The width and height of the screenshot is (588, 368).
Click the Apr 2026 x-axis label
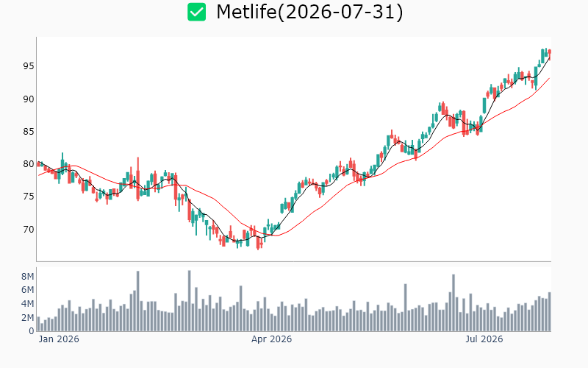(x=271, y=339)
